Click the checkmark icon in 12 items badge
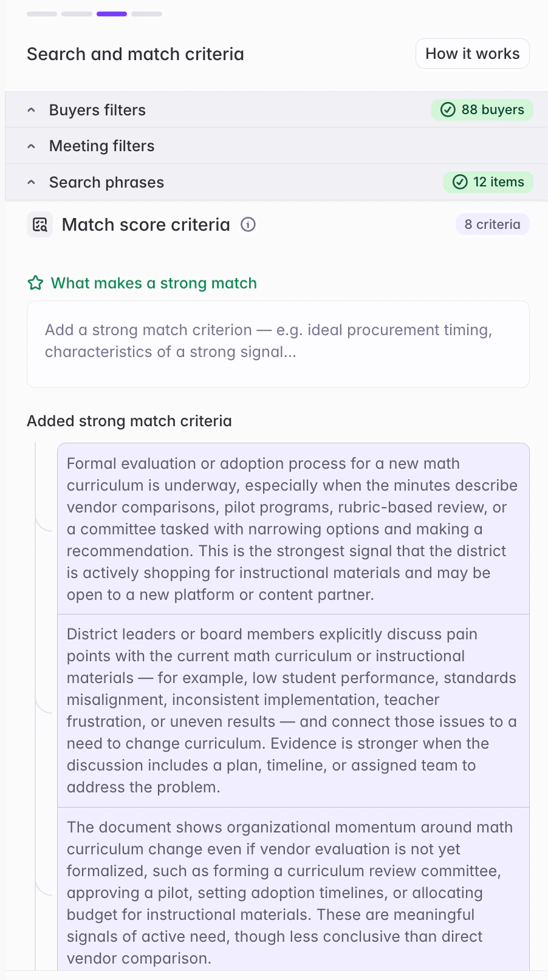 pyautogui.click(x=461, y=182)
